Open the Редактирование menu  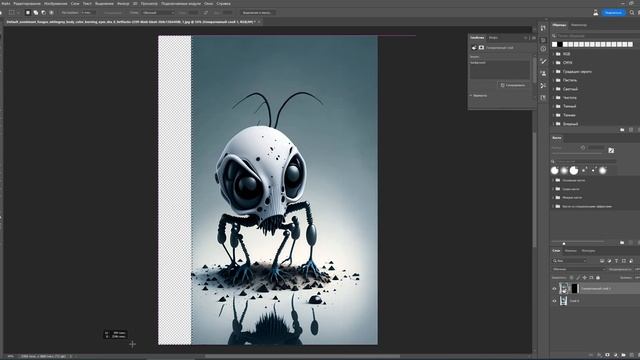[x=27, y=4]
